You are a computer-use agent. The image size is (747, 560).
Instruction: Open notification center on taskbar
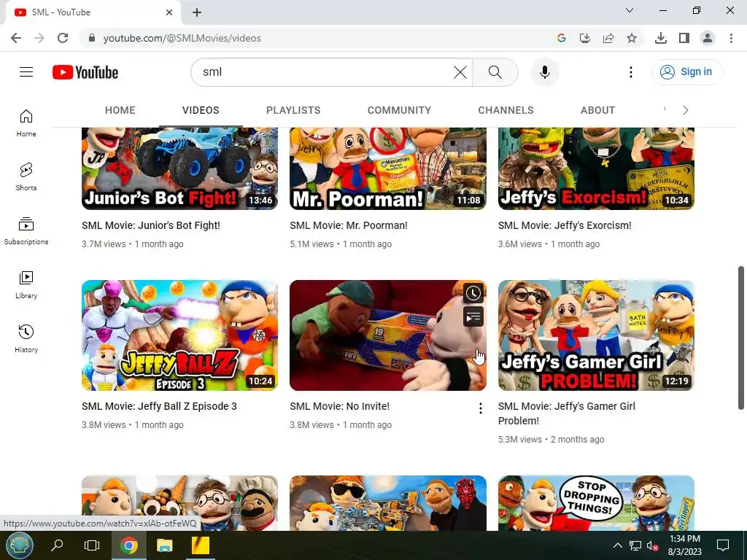(723, 545)
